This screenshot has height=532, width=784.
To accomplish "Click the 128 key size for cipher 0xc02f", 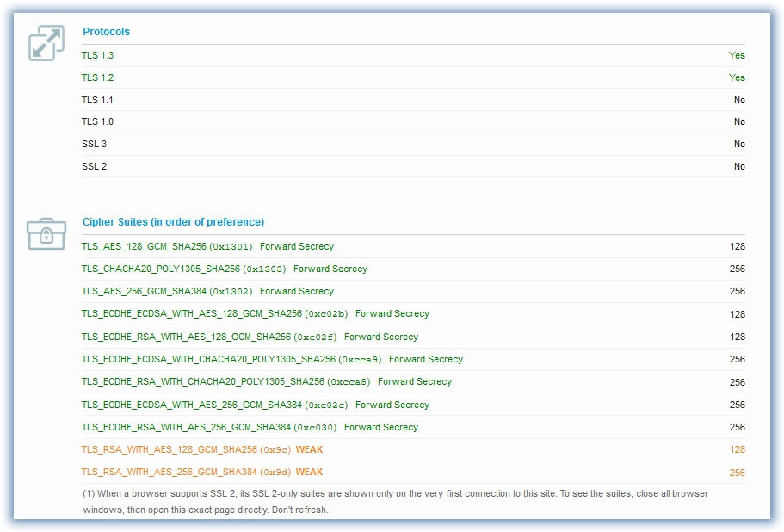I will point(738,337).
